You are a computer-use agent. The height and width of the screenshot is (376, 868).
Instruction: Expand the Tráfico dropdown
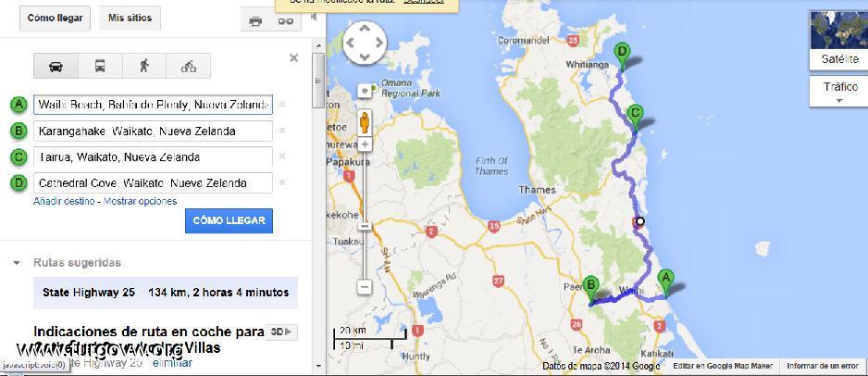[x=838, y=92]
